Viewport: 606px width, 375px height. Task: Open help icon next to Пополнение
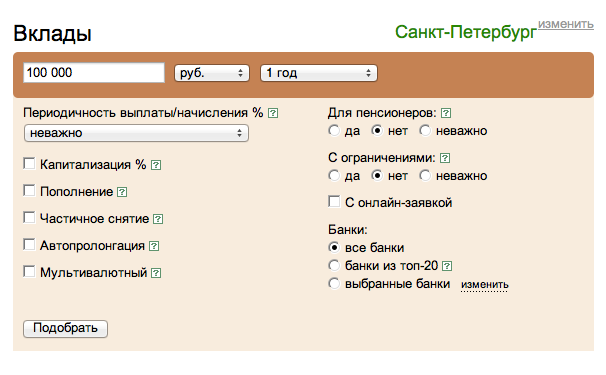(x=122, y=192)
